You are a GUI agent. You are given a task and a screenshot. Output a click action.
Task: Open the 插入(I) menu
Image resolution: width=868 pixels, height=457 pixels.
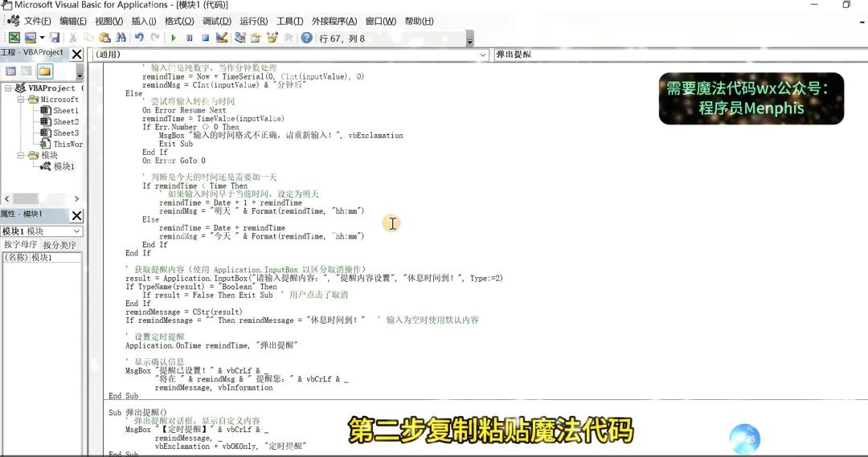click(144, 21)
